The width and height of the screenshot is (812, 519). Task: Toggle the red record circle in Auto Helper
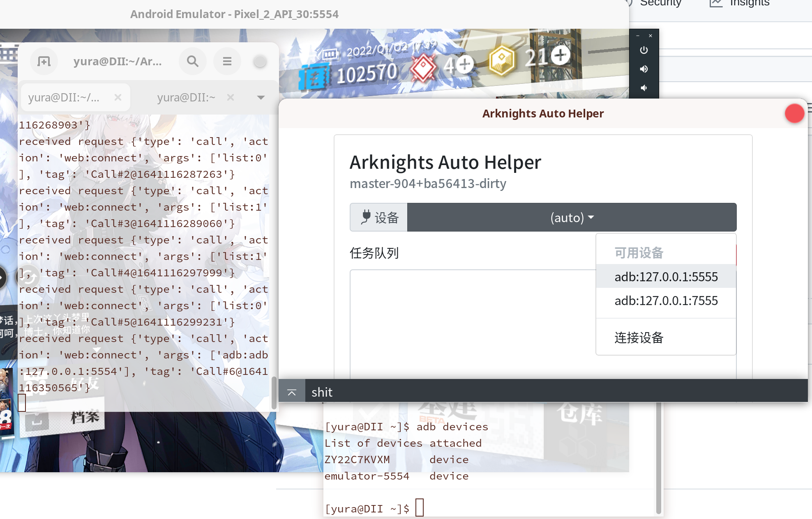[x=794, y=113]
